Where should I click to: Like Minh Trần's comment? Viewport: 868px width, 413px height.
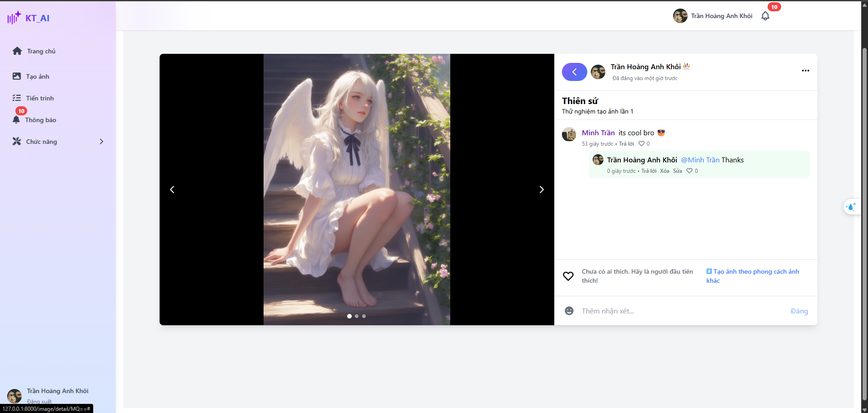click(x=641, y=144)
